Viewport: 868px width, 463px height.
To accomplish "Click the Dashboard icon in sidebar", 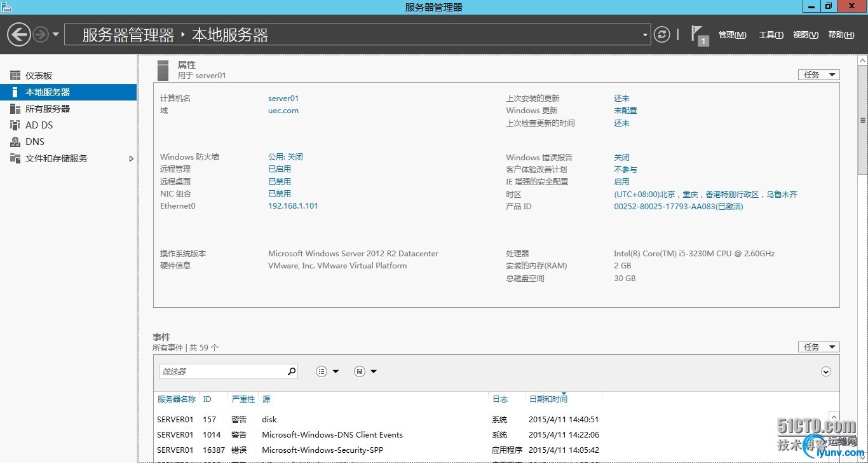I will tap(15, 76).
